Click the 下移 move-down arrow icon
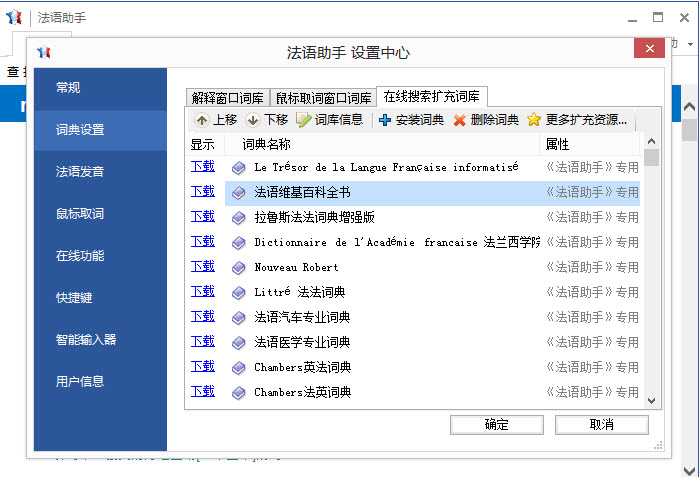 (253, 120)
